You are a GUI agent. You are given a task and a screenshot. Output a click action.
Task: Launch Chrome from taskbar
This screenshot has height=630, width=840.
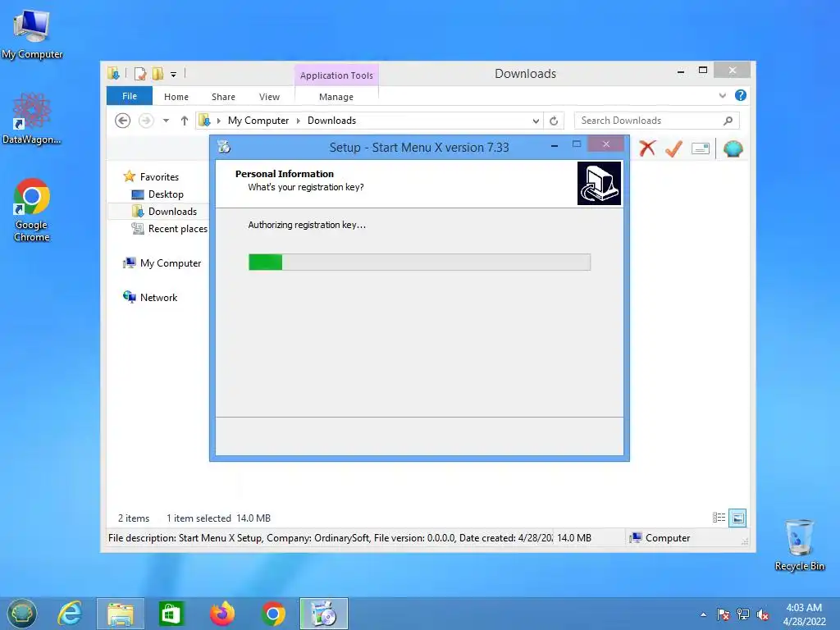pos(273,614)
